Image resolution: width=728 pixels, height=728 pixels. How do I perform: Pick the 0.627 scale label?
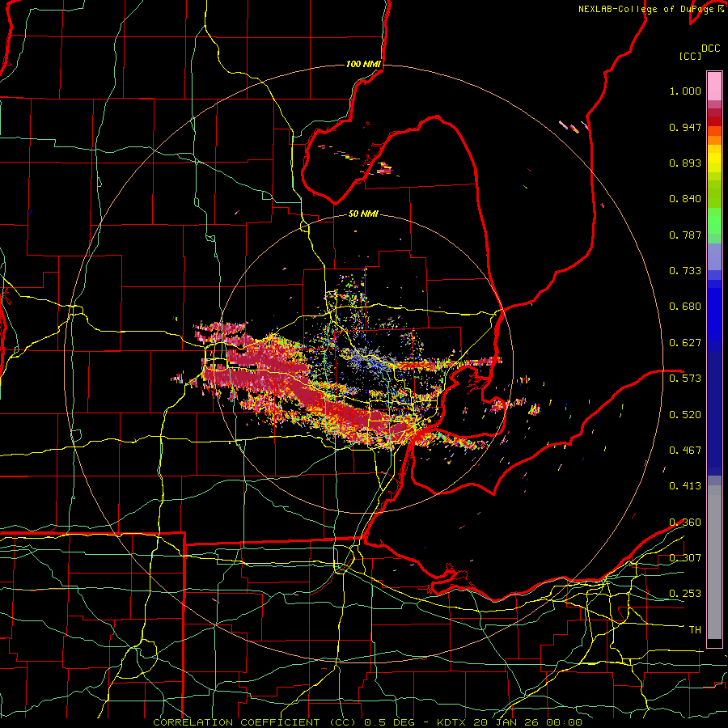click(685, 343)
